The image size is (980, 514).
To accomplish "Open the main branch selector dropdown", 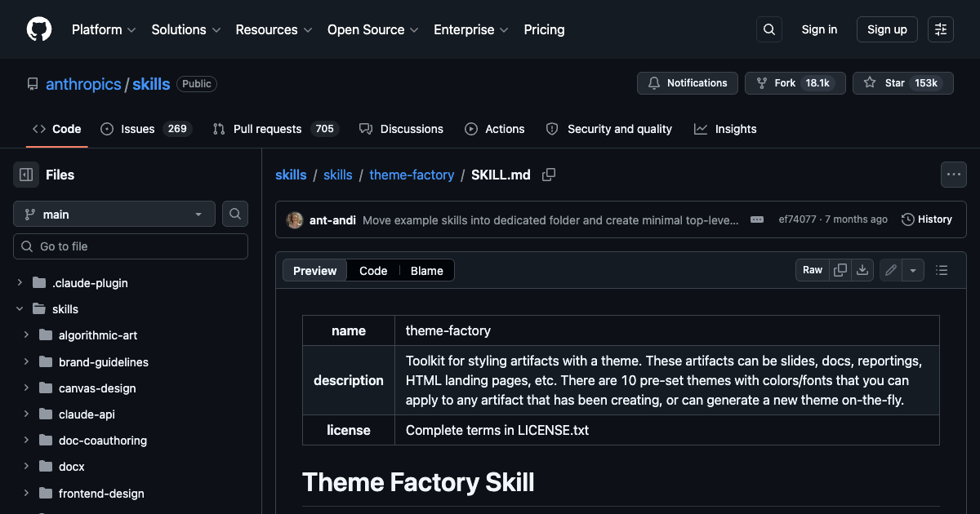I will (x=114, y=214).
